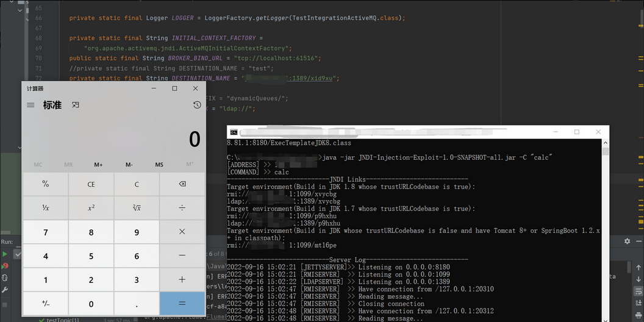Toggle soft-wrap in console toolbar
Screen dimensions: 644x322
(638, 291)
